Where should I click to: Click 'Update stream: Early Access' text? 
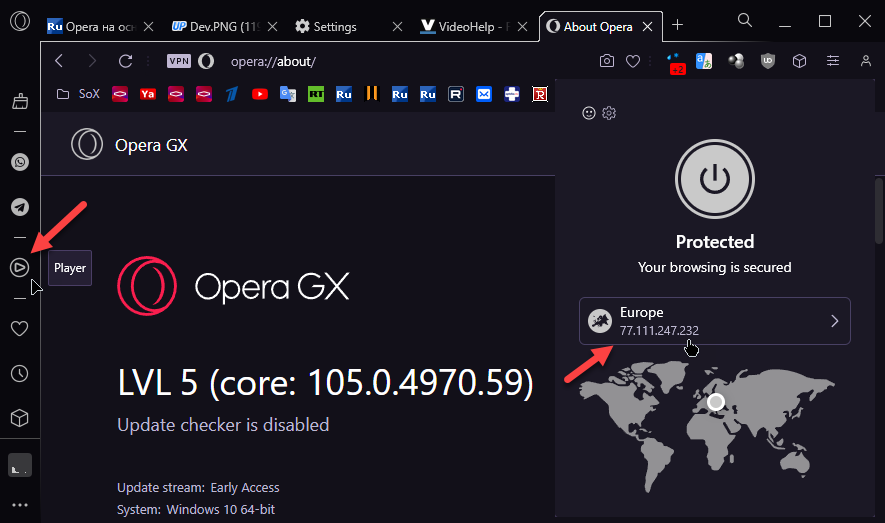click(x=198, y=487)
